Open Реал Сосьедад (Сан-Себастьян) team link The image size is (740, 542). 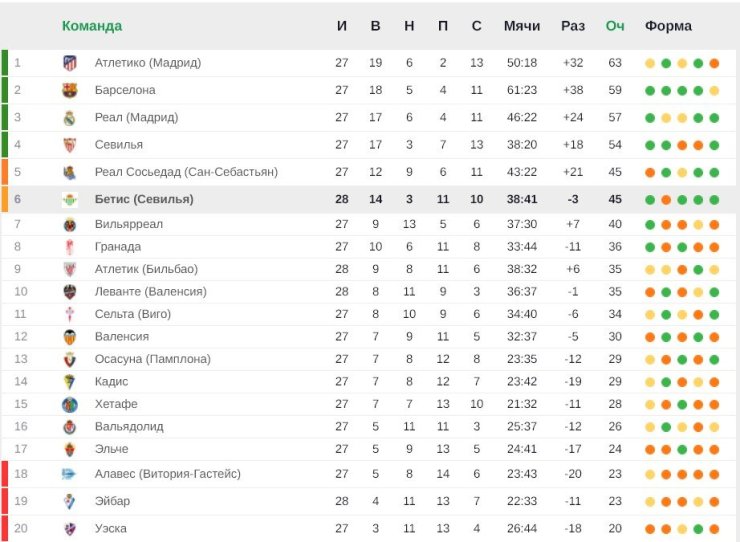point(186,172)
